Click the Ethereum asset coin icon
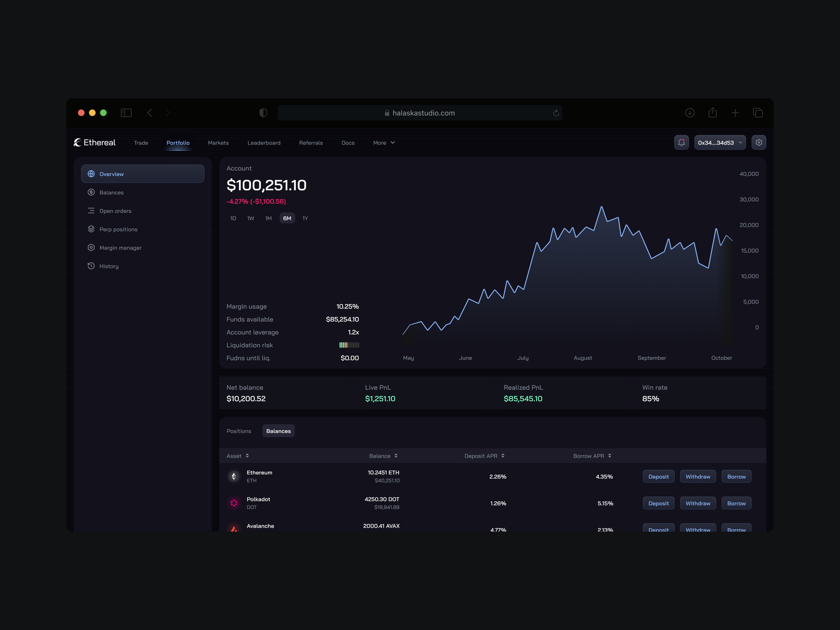Viewport: 840px width, 630px height. tap(234, 476)
